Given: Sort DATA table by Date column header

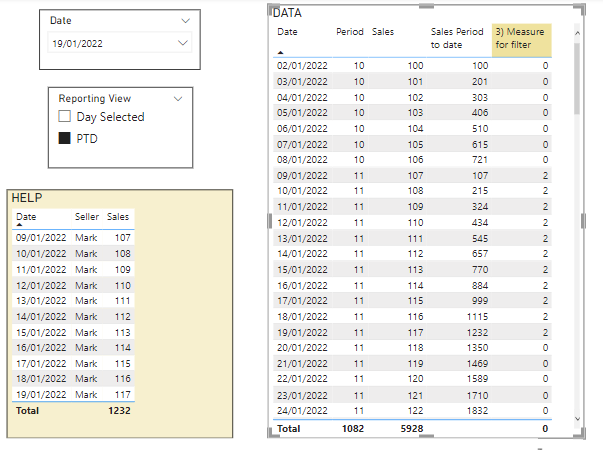Looking at the screenshot, I should [x=287, y=32].
